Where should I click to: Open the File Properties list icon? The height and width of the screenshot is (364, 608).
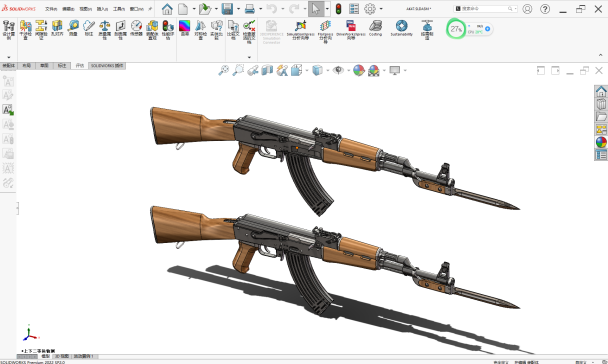coord(354,9)
